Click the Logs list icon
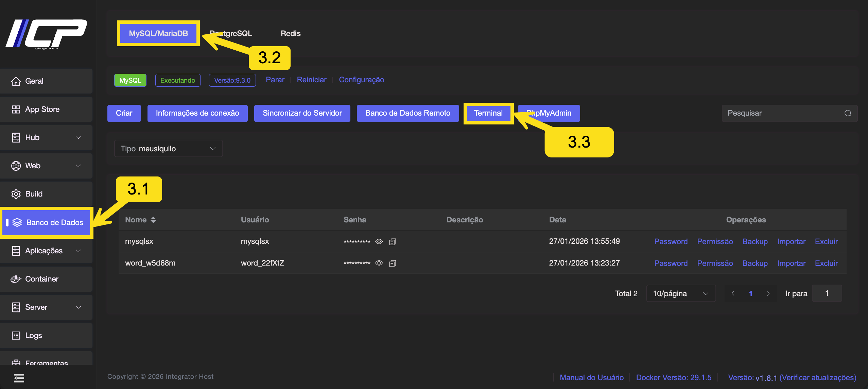 click(x=16, y=336)
